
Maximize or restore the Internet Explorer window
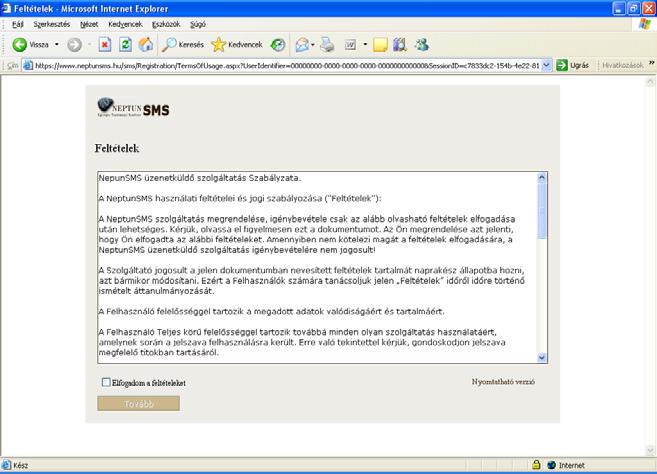tap(634, 8)
